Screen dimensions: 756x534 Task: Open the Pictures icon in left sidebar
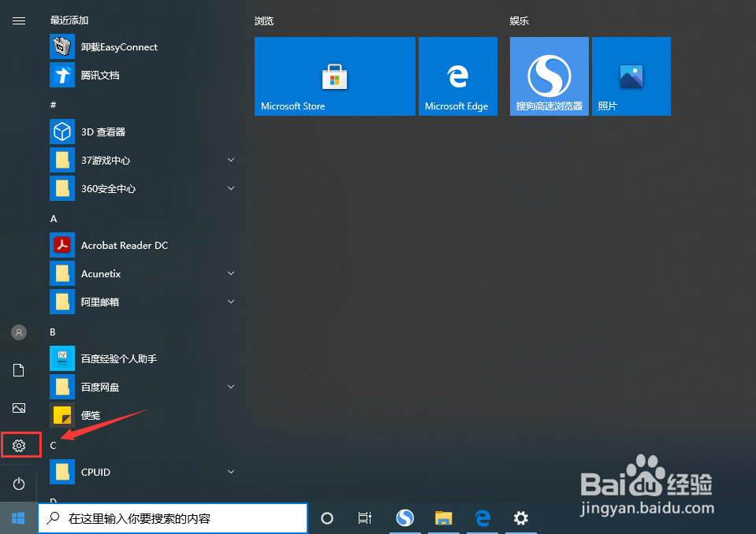pos(19,408)
